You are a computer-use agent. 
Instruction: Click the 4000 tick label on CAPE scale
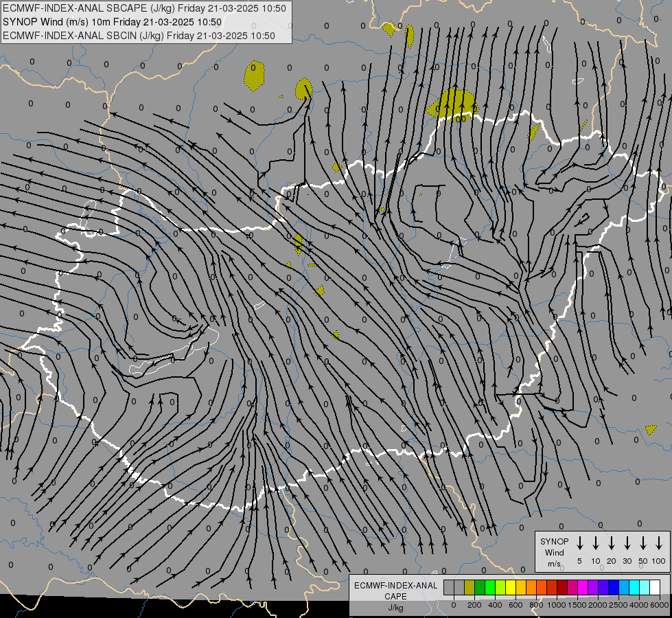point(639,605)
